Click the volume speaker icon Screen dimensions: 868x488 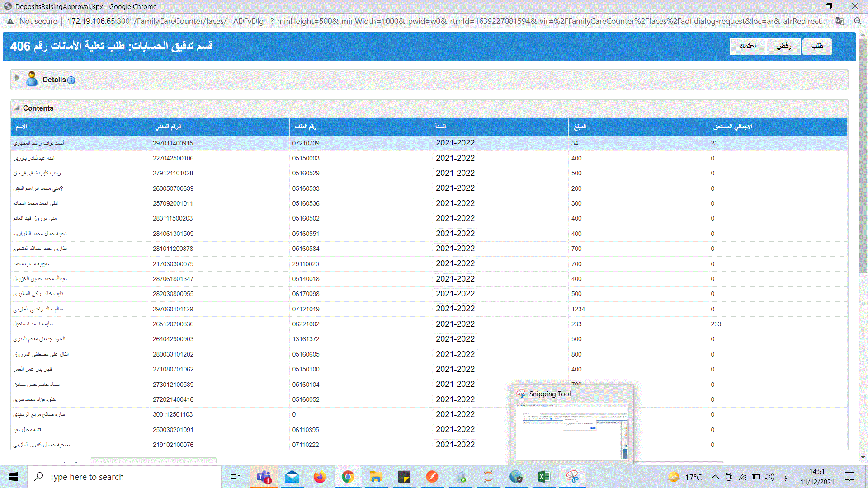769,477
